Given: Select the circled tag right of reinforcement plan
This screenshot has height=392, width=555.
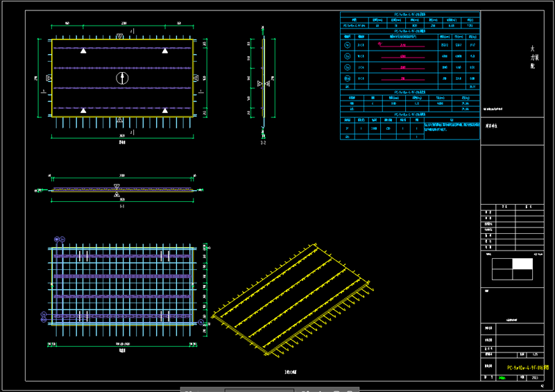Looking at the screenshot, I should 200,322.
